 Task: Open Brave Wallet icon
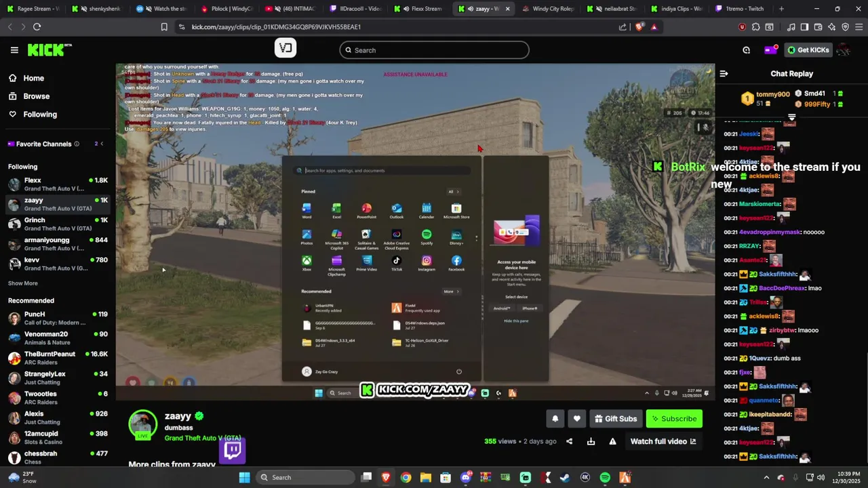coord(818,27)
